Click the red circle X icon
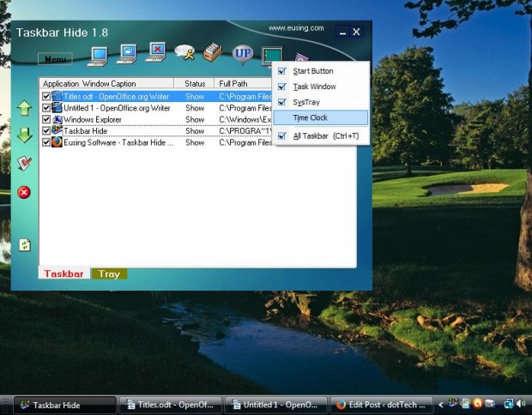The width and height of the screenshot is (532, 415). (24, 192)
